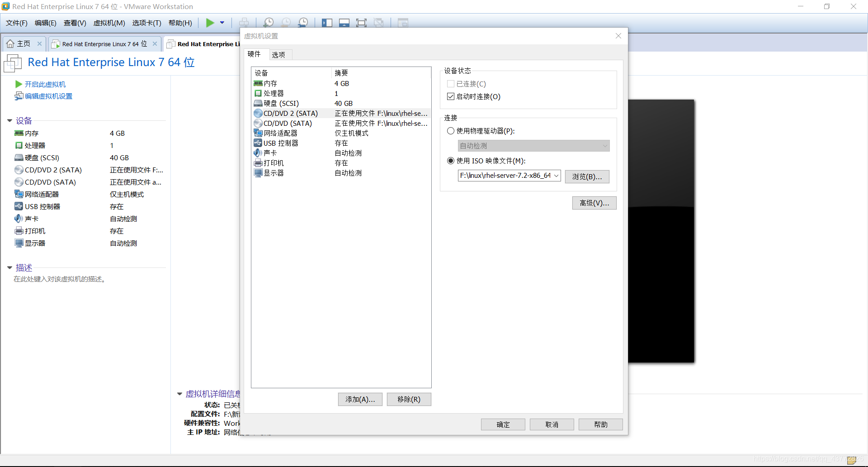Select CD/DVD 2 (SATA) icon in dialog list

pyautogui.click(x=258, y=113)
